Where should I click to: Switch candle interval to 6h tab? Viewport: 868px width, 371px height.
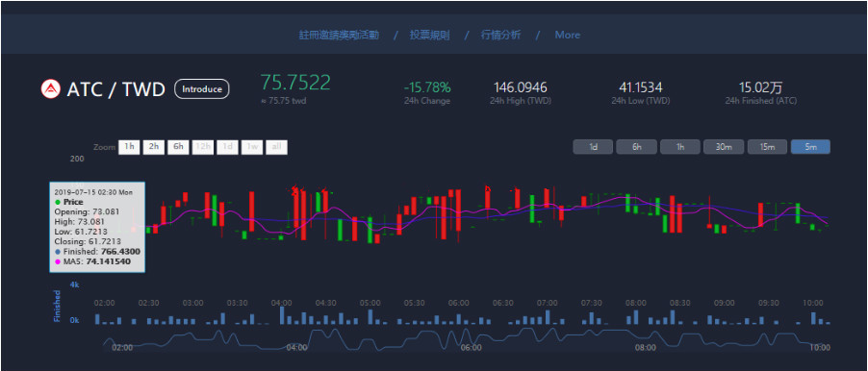pos(637,147)
